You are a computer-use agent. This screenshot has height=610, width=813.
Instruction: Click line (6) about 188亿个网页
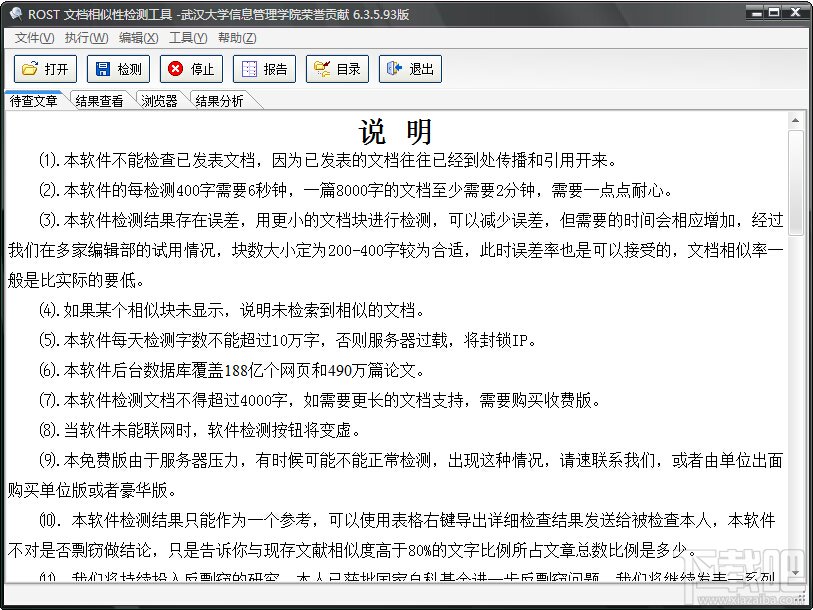click(232, 370)
